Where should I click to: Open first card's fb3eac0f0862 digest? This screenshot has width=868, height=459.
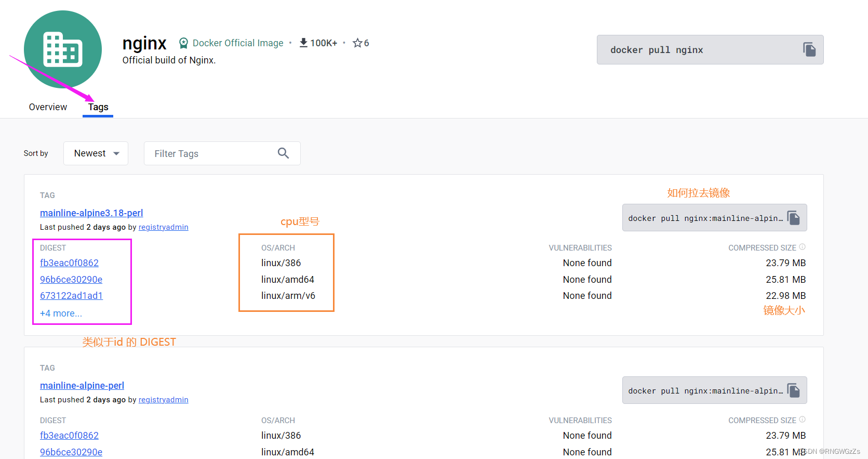[x=69, y=263]
